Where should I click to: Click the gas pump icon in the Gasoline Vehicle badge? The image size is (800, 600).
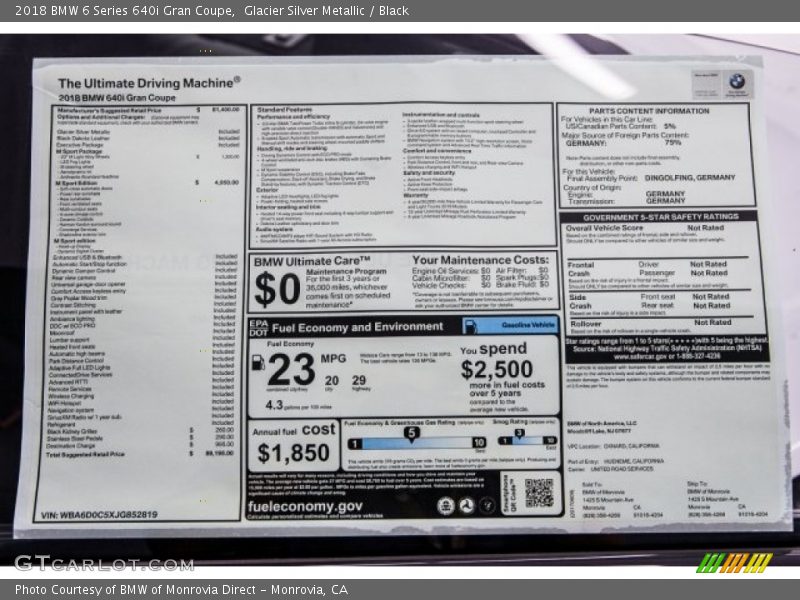click(x=470, y=326)
